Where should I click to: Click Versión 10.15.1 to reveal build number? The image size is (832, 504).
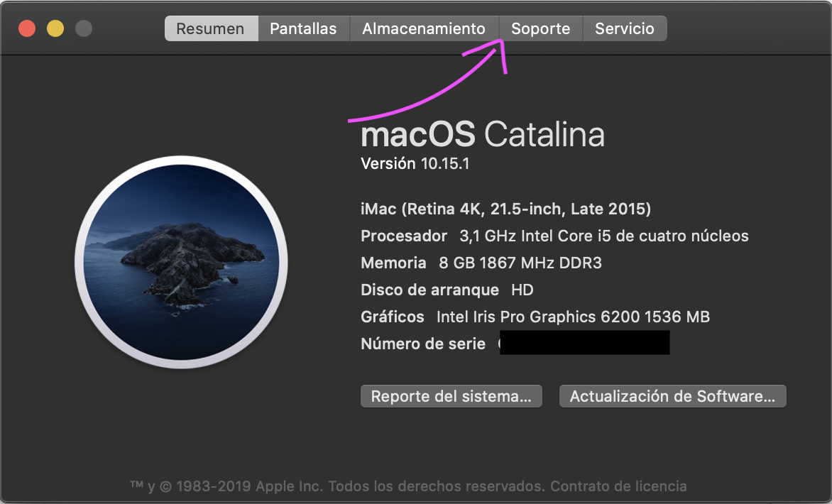tap(415, 164)
